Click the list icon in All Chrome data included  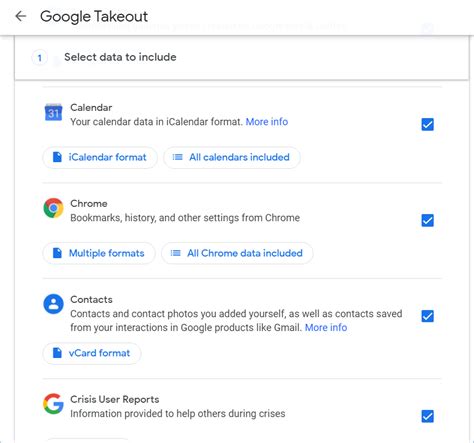pyautogui.click(x=175, y=253)
